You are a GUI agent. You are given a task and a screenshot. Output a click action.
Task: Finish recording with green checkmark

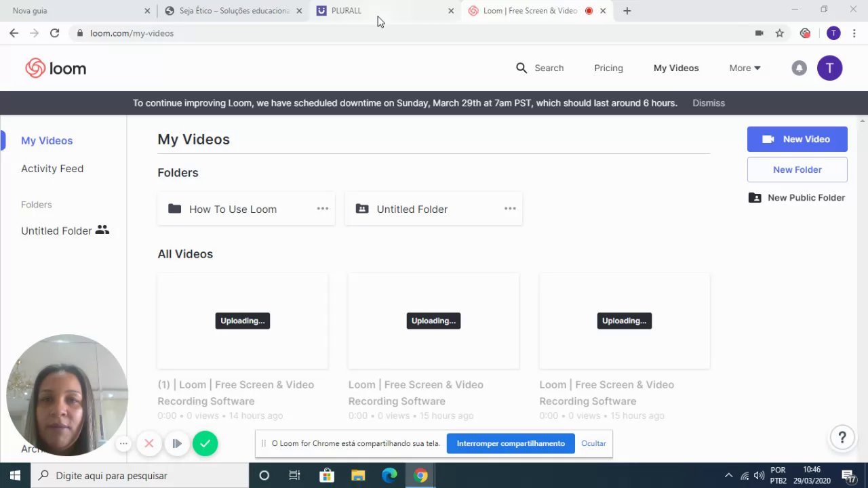click(205, 443)
